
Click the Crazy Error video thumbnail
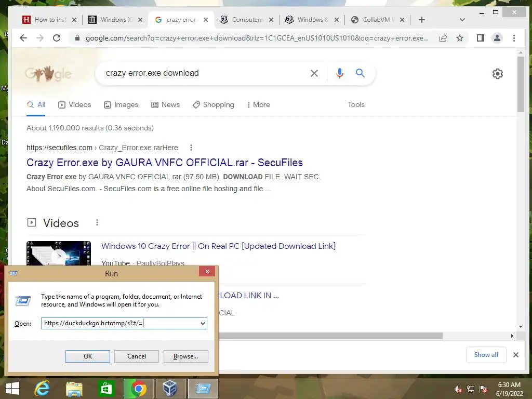pos(59,253)
